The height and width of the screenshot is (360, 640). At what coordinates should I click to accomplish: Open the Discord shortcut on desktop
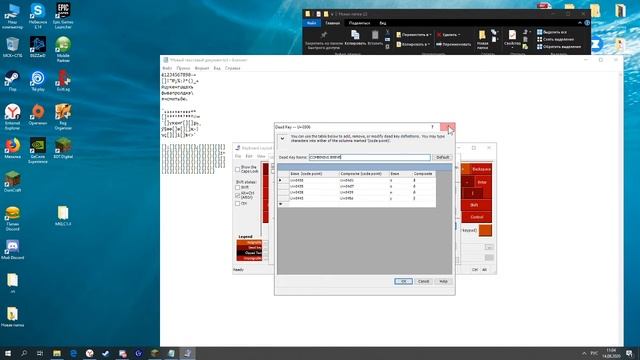(12, 249)
